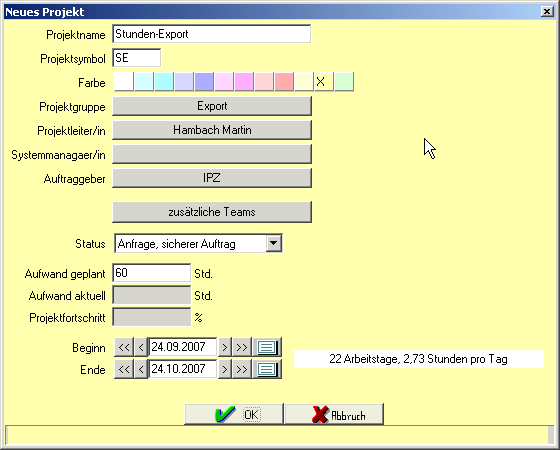Expand the Status dropdown list

tap(274, 243)
